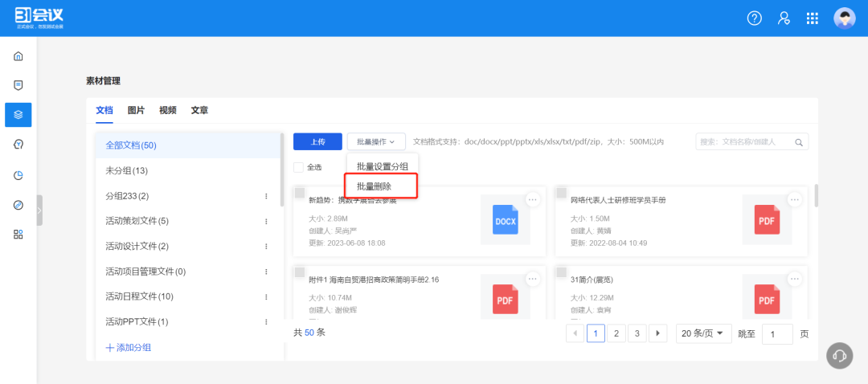
Task: Open the help question mark icon
Action: (x=755, y=18)
